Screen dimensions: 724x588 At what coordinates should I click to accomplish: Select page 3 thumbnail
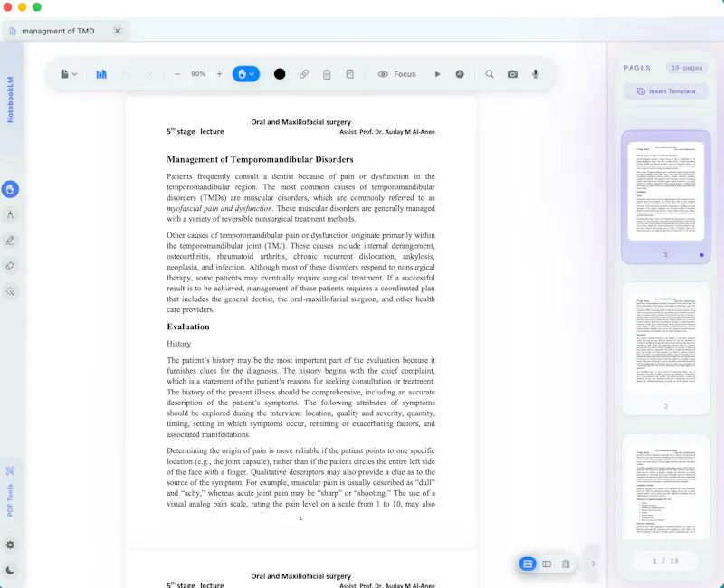665,488
